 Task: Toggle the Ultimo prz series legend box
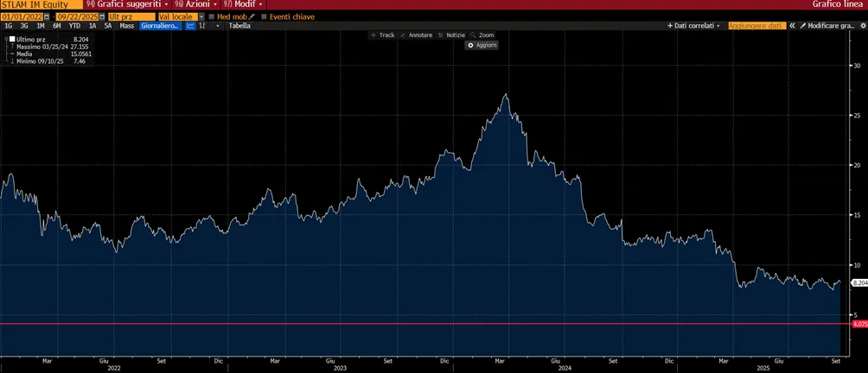pos(12,39)
